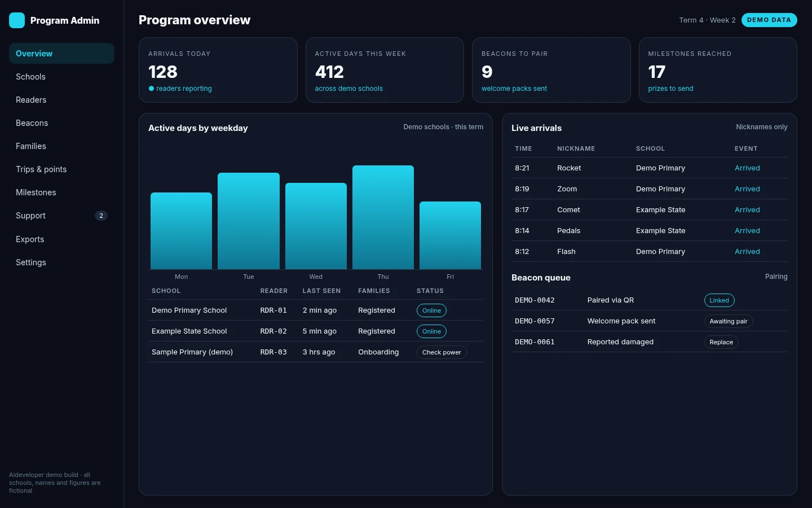Select the Tuesday bar in chart

(249, 221)
